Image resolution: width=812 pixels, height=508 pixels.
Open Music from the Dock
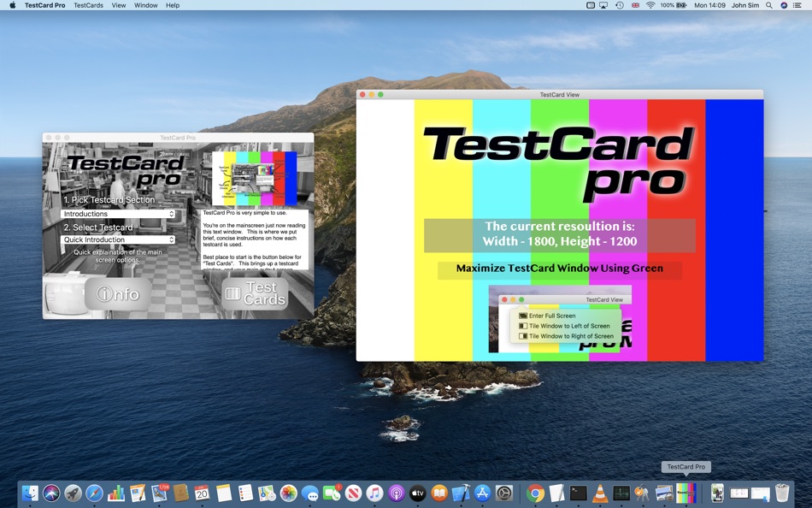[375, 493]
